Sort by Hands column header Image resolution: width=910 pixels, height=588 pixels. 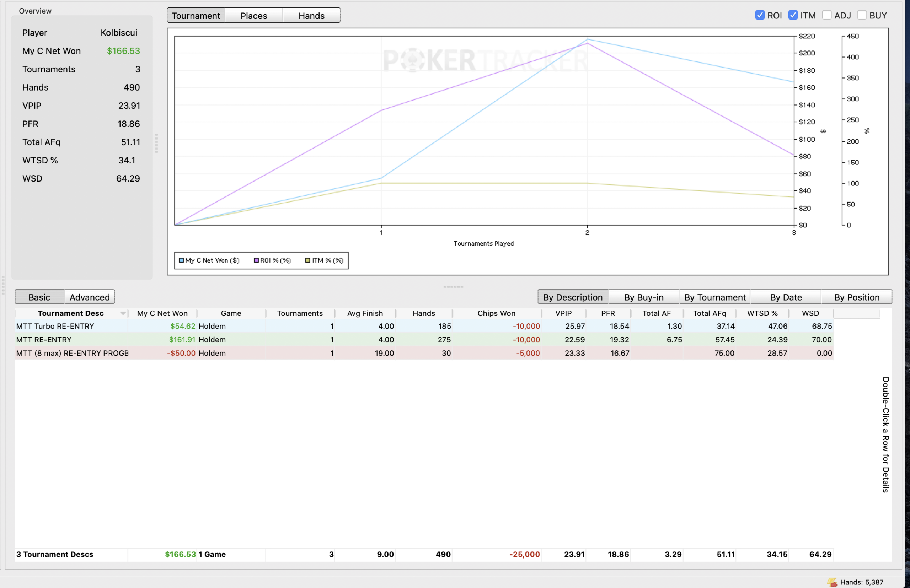tap(424, 313)
